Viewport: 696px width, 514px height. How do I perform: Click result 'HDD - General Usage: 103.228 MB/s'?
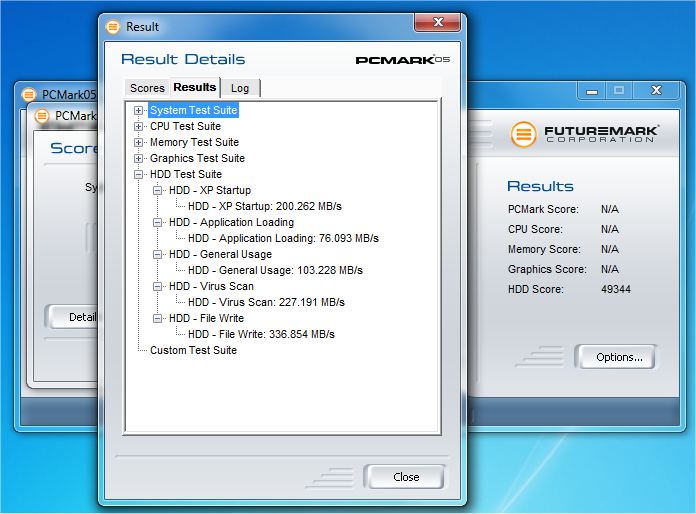tap(275, 270)
